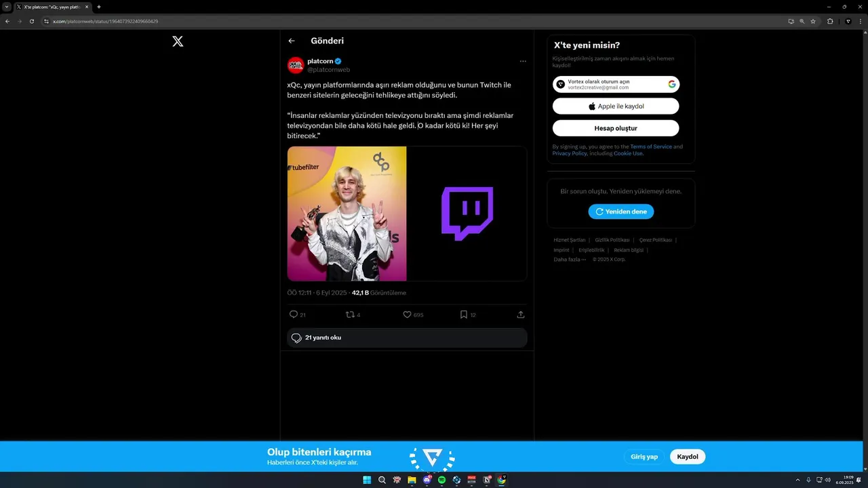Reload the page in the browser
The image size is (868, 488).
click(32, 21)
